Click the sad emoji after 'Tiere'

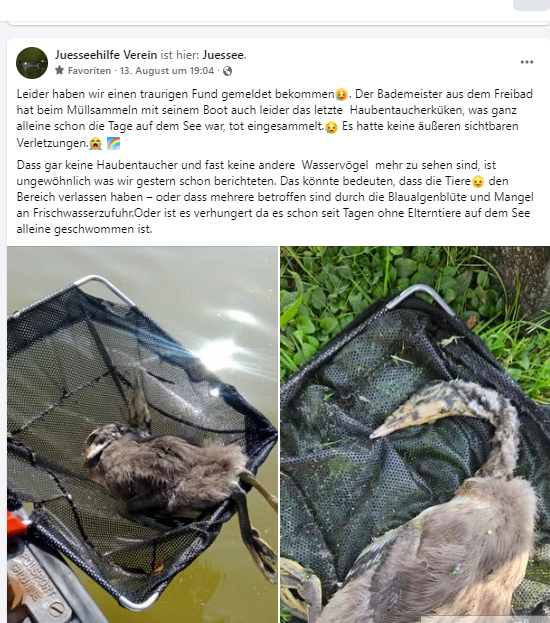pyautogui.click(x=478, y=182)
